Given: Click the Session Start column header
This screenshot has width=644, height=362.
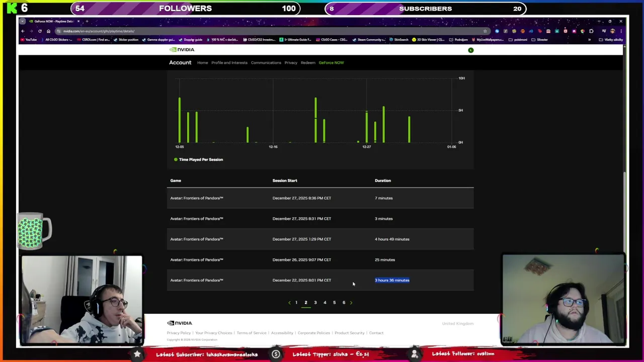Looking at the screenshot, I should pos(285,180).
